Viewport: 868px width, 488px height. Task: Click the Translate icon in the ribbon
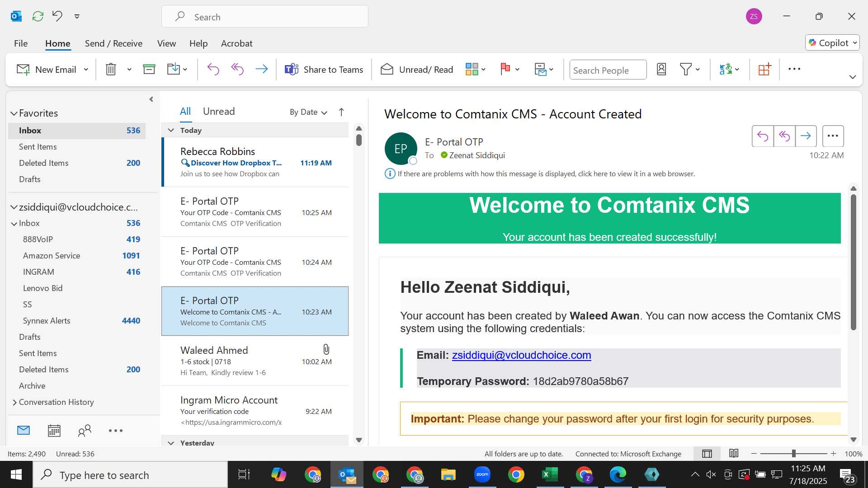point(726,69)
